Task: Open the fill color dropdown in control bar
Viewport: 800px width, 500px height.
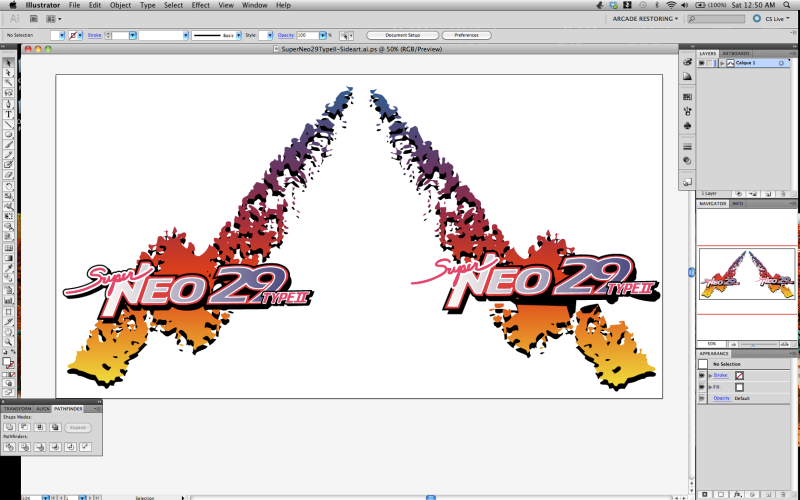Action: [x=62, y=35]
